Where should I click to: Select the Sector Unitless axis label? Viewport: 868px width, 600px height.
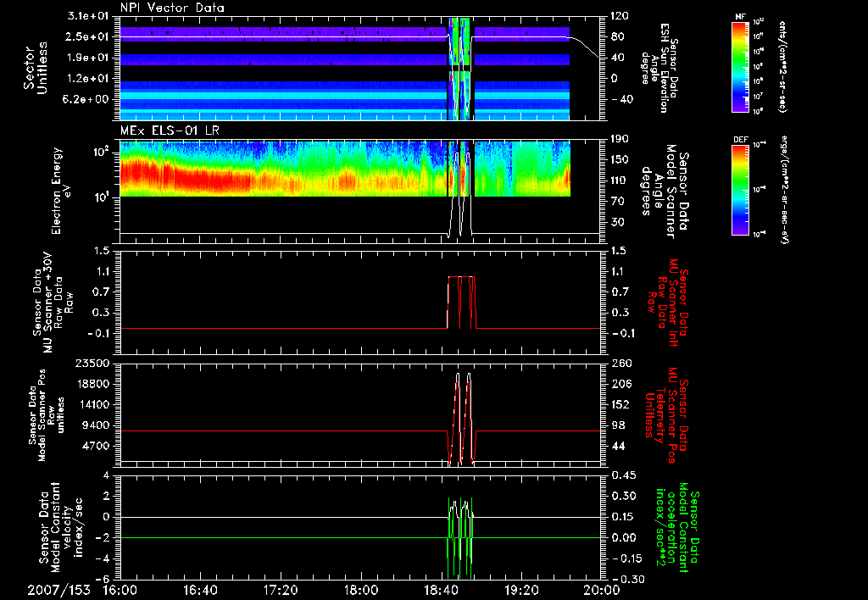34,69
